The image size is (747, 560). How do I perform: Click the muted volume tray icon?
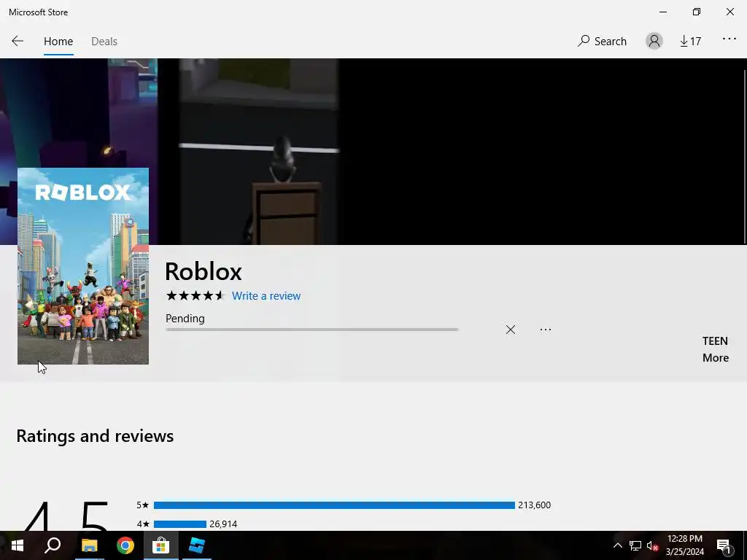tap(652, 545)
